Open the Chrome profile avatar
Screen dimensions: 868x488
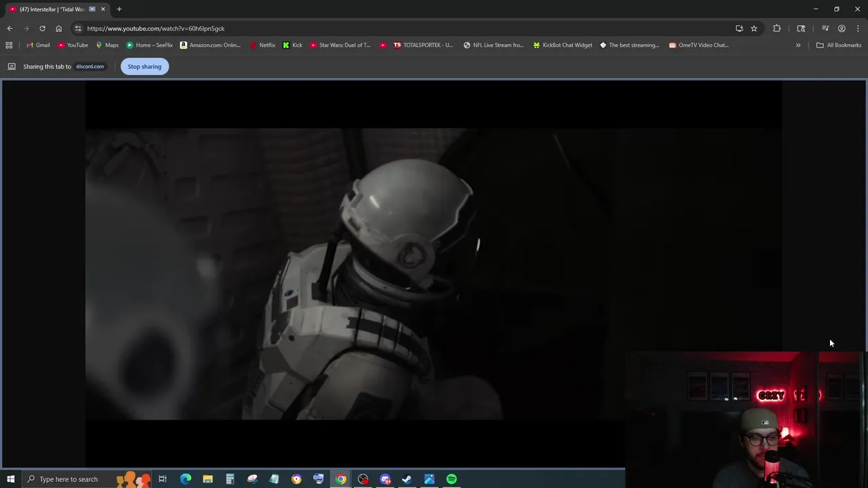click(842, 28)
